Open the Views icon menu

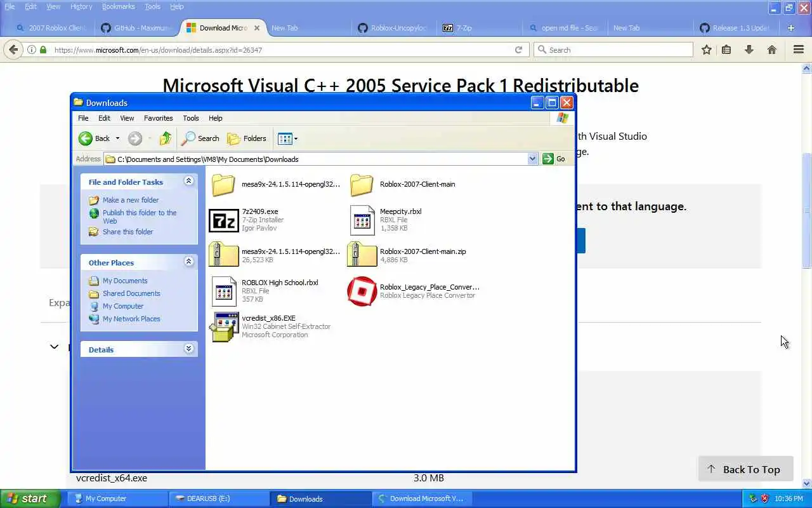tap(285, 138)
